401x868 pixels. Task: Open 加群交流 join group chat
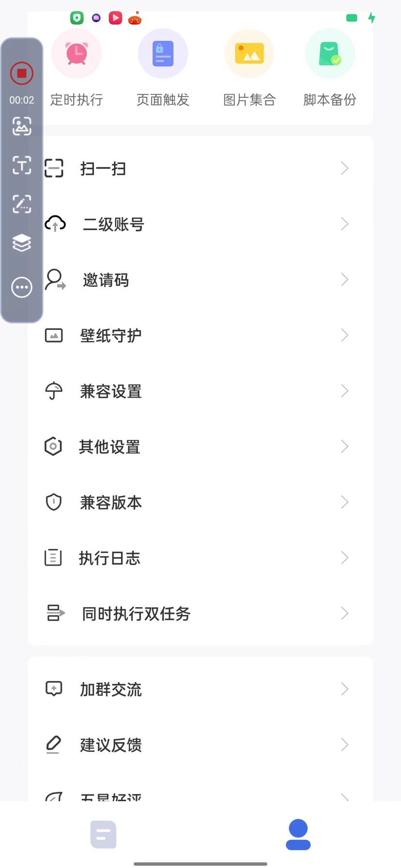110,689
